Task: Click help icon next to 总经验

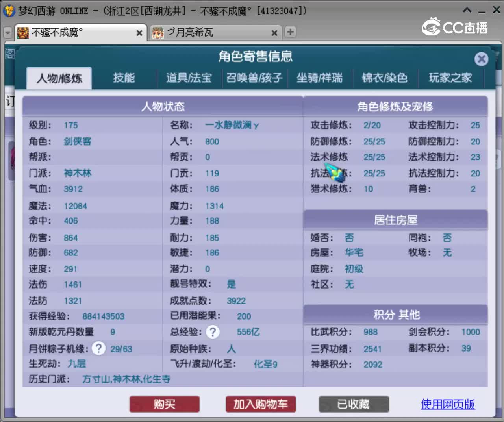Action: pos(213,332)
